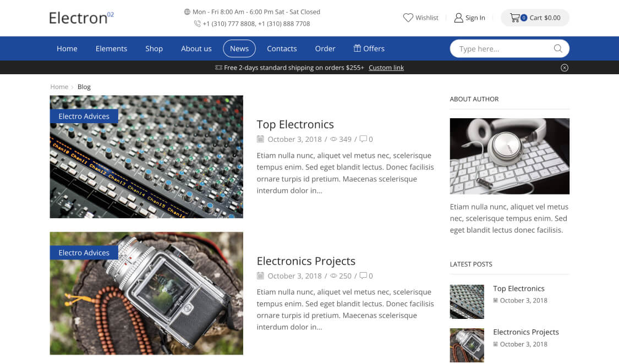This screenshot has height=364, width=619.
Task: Open the Top Electronics article title
Action: pyautogui.click(x=295, y=124)
